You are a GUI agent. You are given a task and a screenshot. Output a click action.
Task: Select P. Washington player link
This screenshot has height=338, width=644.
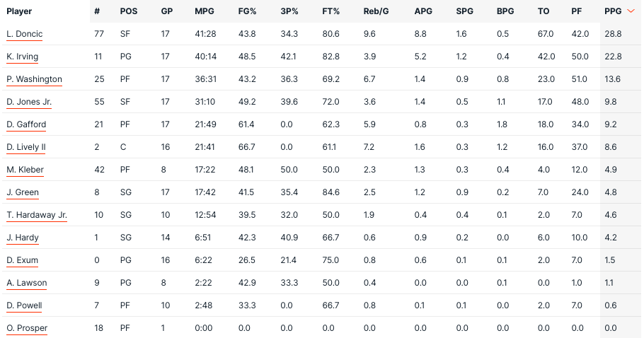[34, 79]
